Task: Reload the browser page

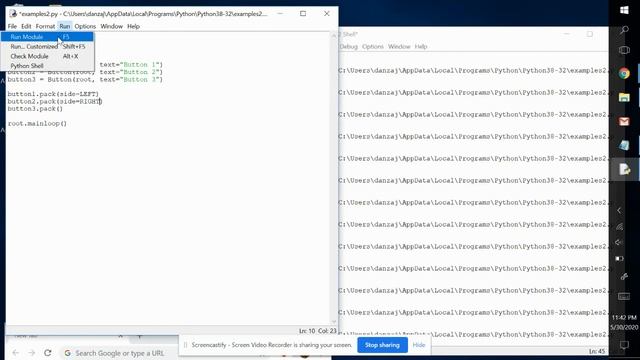Action: [x=48, y=353]
